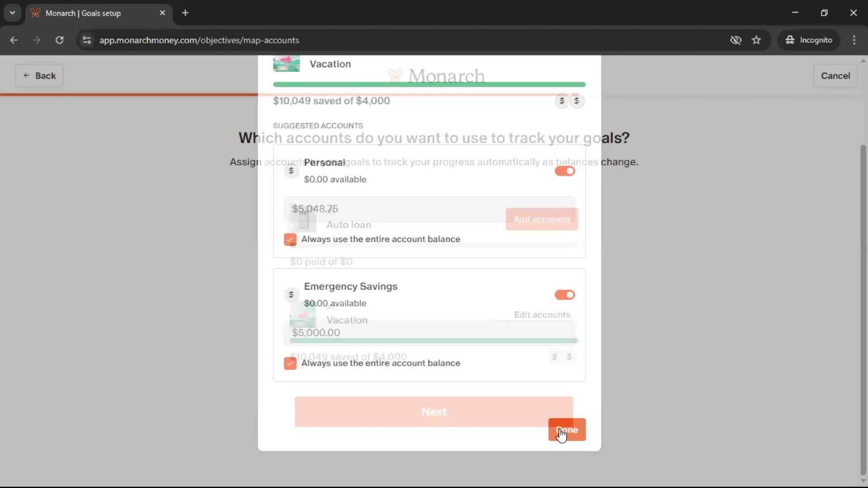Viewport: 868px width, 488px height.
Task: Uncheck entire balance checkbox under Emergency Savings
Action: 290,363
